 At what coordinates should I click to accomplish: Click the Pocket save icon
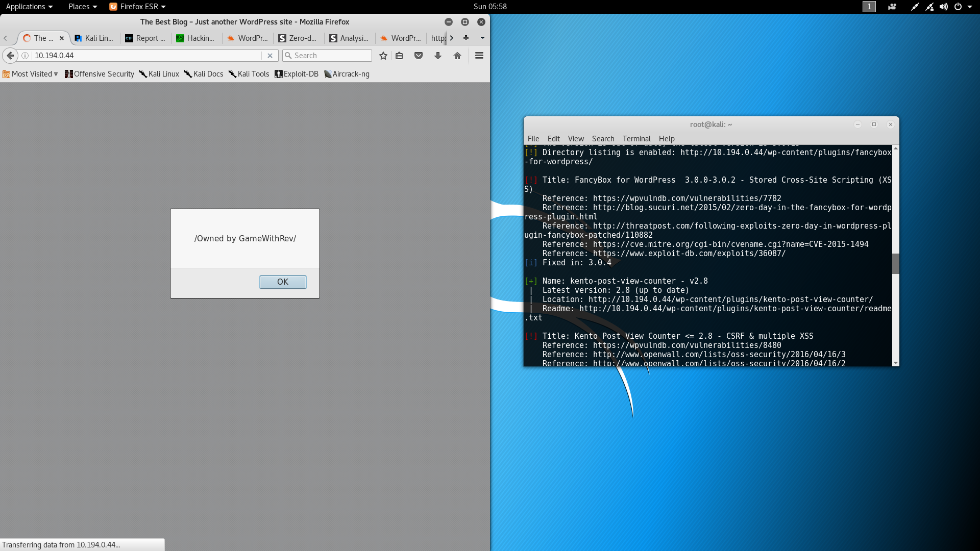pos(419,56)
